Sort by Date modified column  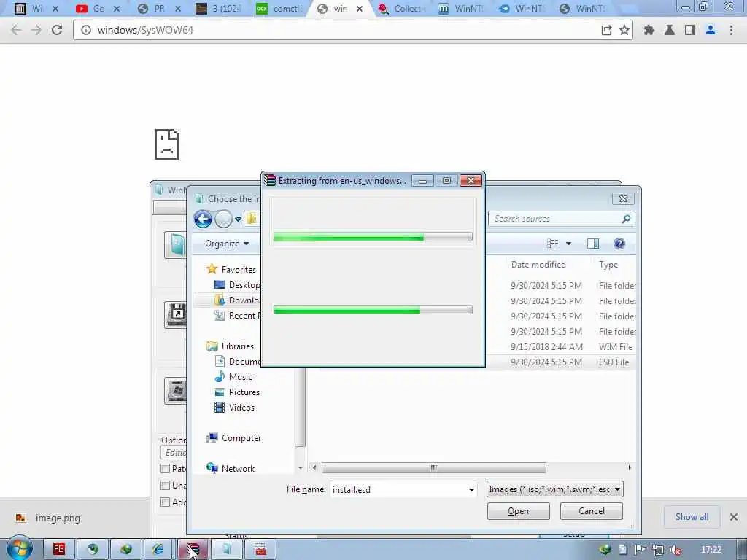(x=538, y=264)
